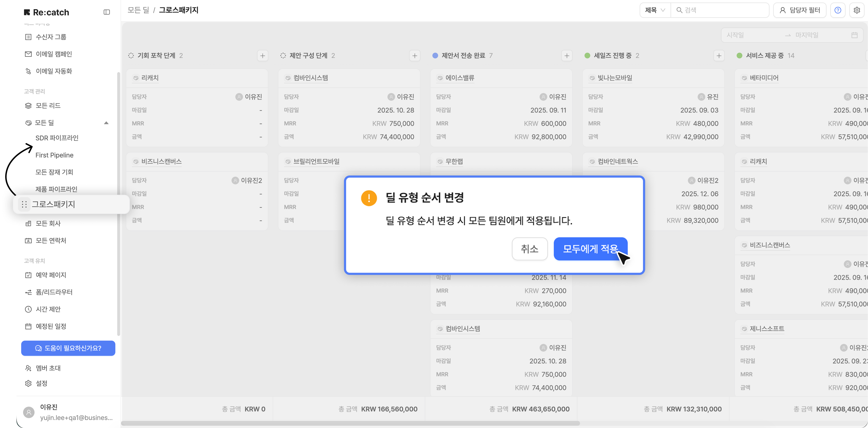
Task: Click the help question mark icon
Action: (838, 10)
